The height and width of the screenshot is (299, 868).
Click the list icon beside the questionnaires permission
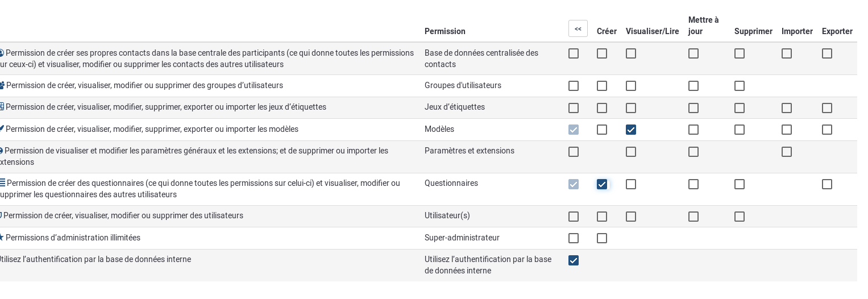point(2,183)
